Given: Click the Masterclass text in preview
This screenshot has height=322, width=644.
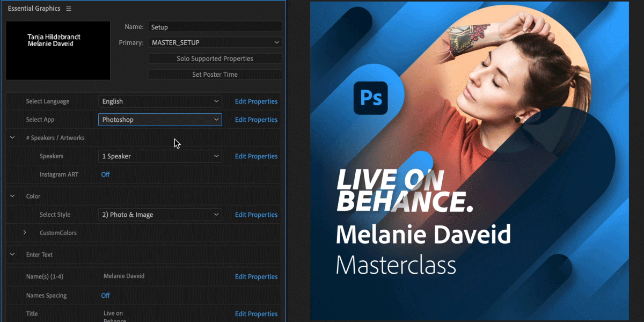Looking at the screenshot, I should [396, 265].
